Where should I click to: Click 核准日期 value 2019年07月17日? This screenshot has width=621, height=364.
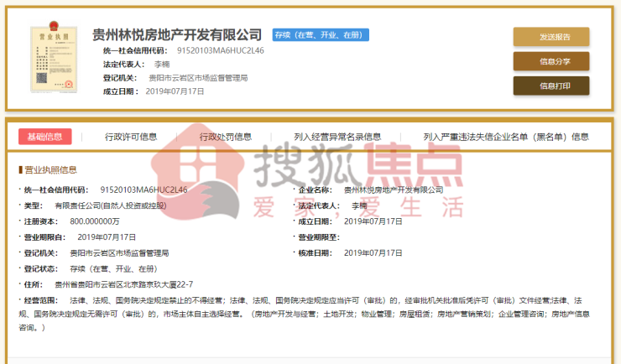click(x=373, y=253)
